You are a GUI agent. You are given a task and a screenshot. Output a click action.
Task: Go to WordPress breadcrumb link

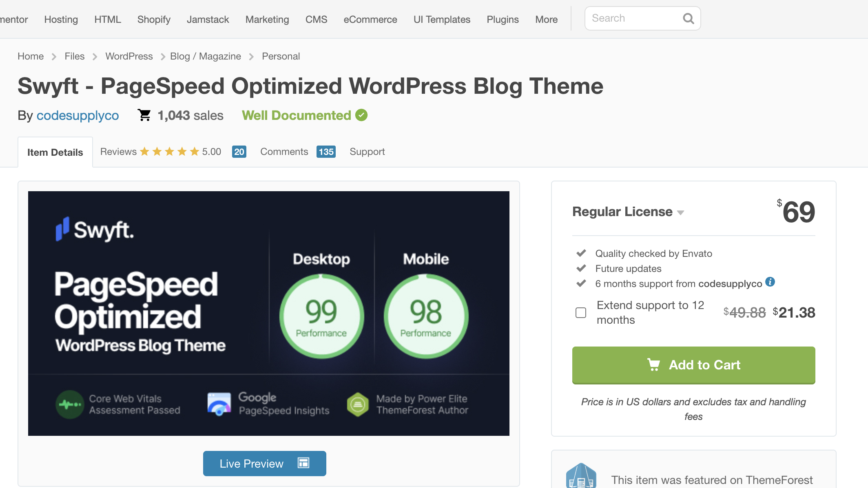129,56
